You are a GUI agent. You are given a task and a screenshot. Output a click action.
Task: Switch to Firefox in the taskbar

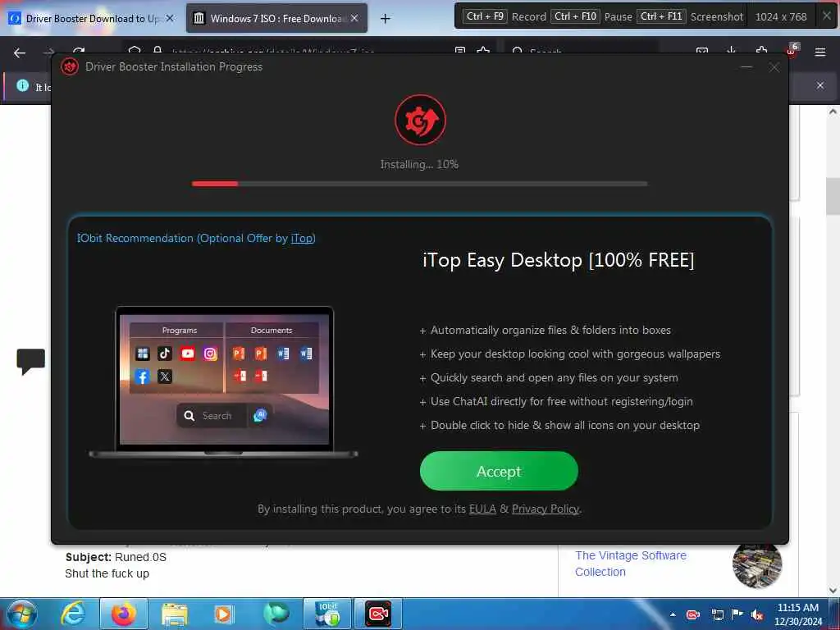[123, 614]
